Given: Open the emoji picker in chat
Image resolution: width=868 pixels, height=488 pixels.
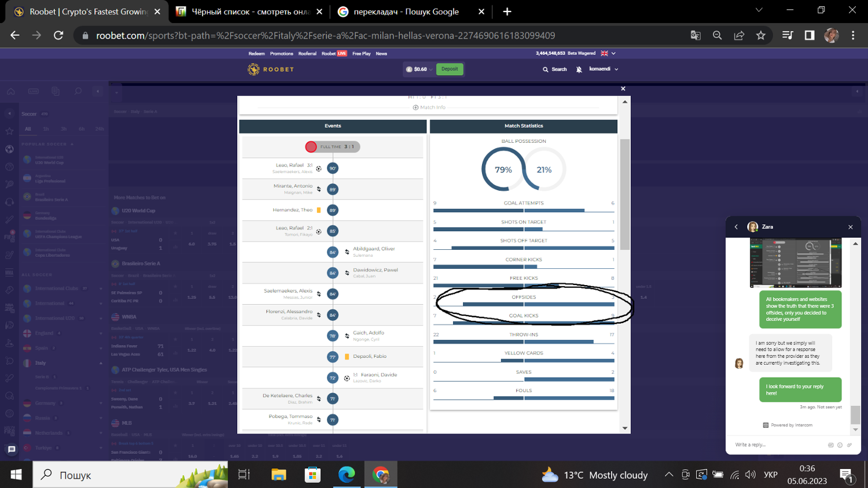Looking at the screenshot, I should coord(840,445).
